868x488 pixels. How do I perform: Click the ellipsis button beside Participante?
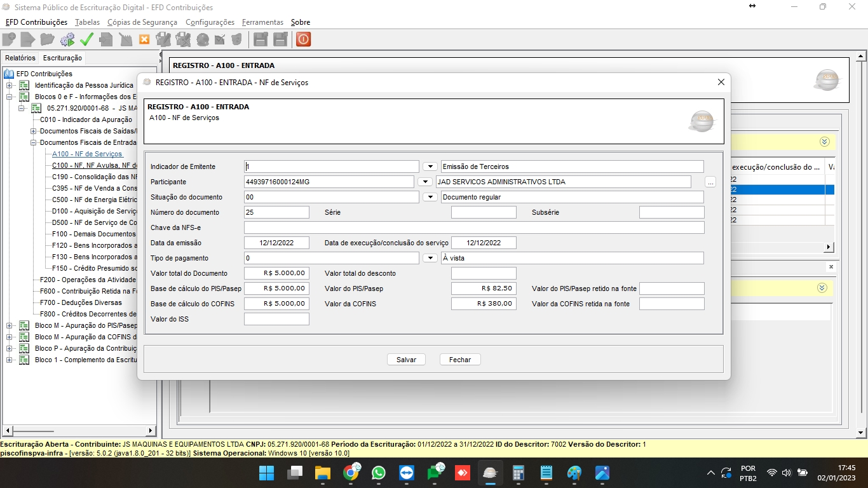[710, 182]
